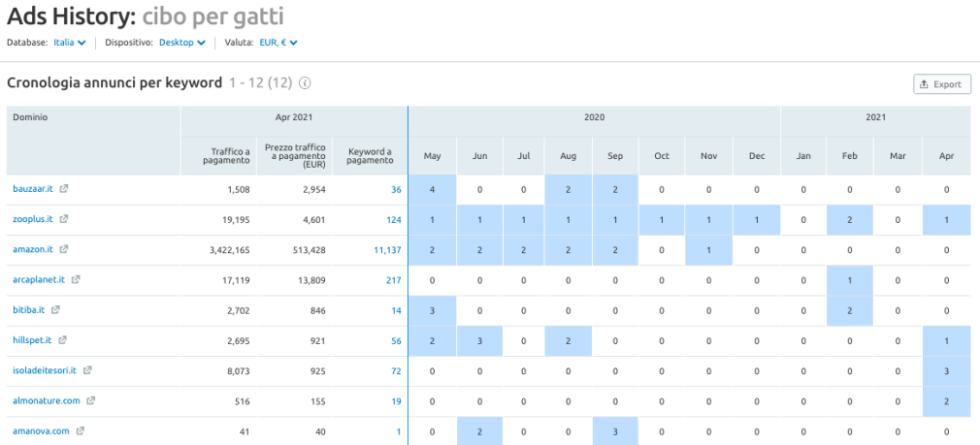Viewport: 980px width, 445px height.
Task: Select hillspet.it Apr cell showing 1
Action: (946, 340)
